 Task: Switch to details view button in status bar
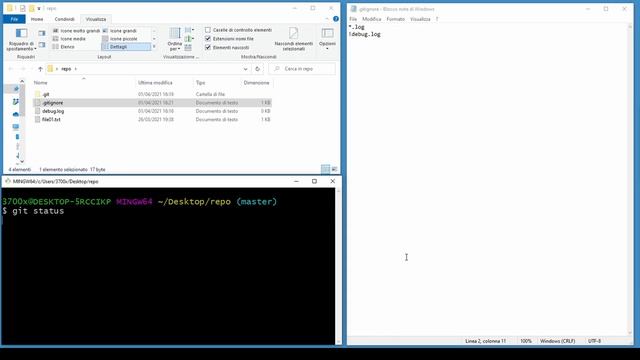(325, 169)
